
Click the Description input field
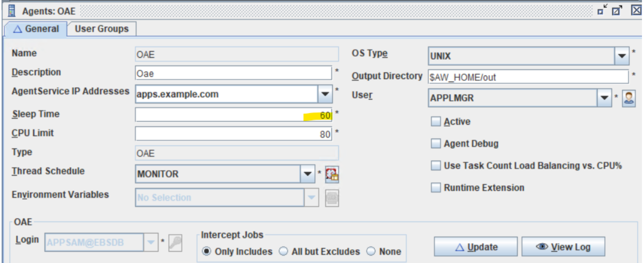click(233, 73)
